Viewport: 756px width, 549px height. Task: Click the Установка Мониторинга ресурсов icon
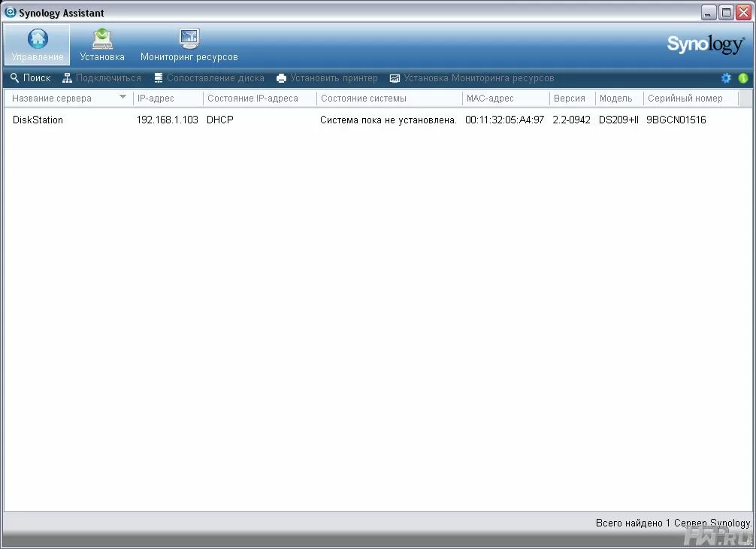[395, 78]
